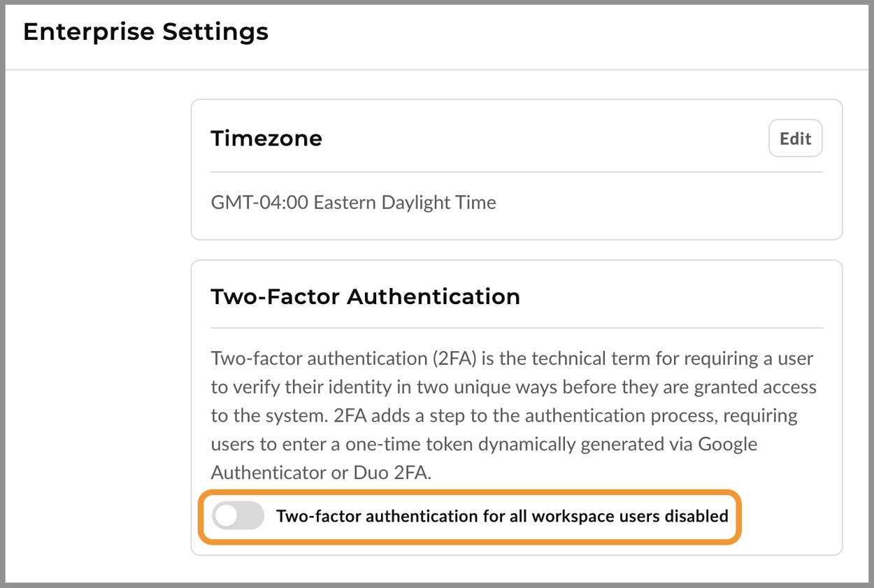Click the Edit button for Timezone

795,138
